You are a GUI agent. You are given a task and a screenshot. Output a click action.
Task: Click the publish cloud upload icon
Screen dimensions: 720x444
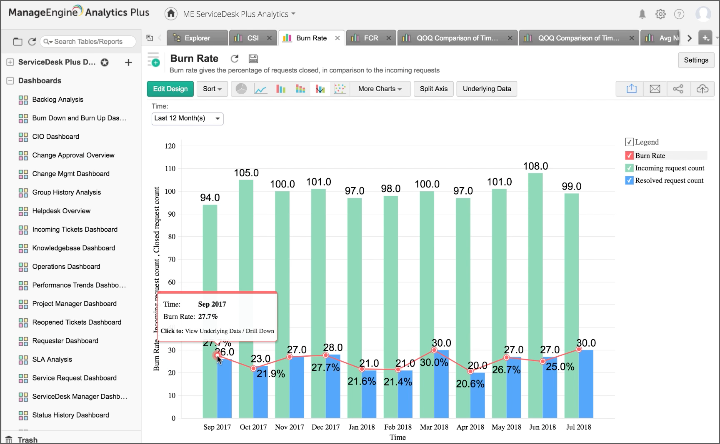(x=703, y=89)
